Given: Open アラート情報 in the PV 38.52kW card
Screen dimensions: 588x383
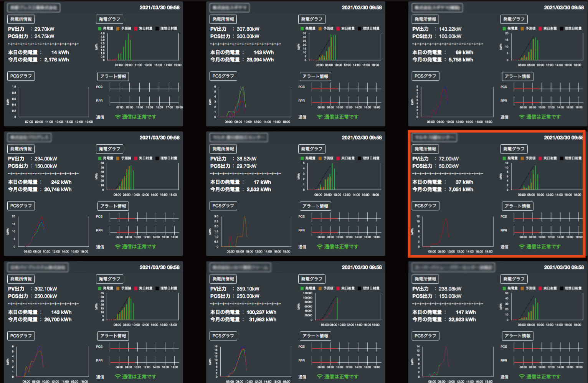Looking at the screenshot, I should 315,206.
